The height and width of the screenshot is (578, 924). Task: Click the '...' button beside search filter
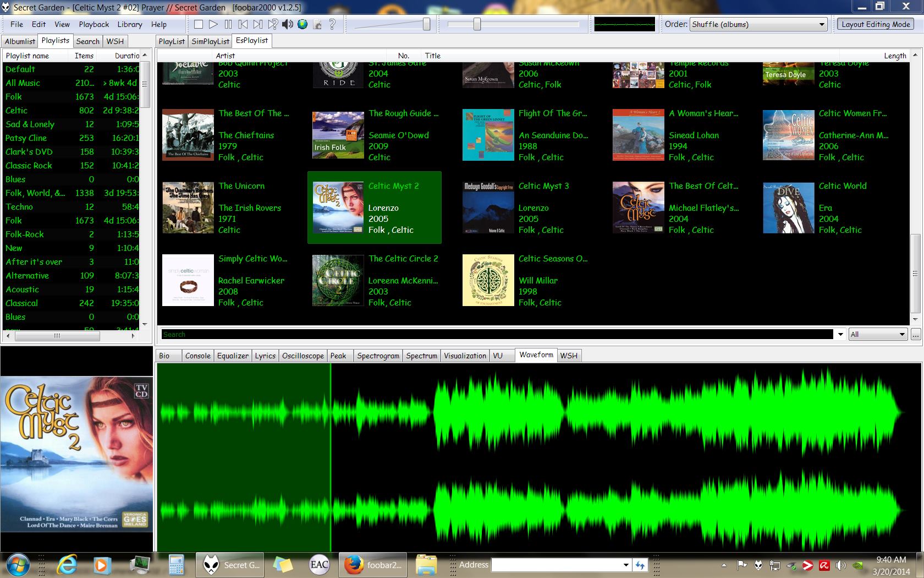coord(915,334)
